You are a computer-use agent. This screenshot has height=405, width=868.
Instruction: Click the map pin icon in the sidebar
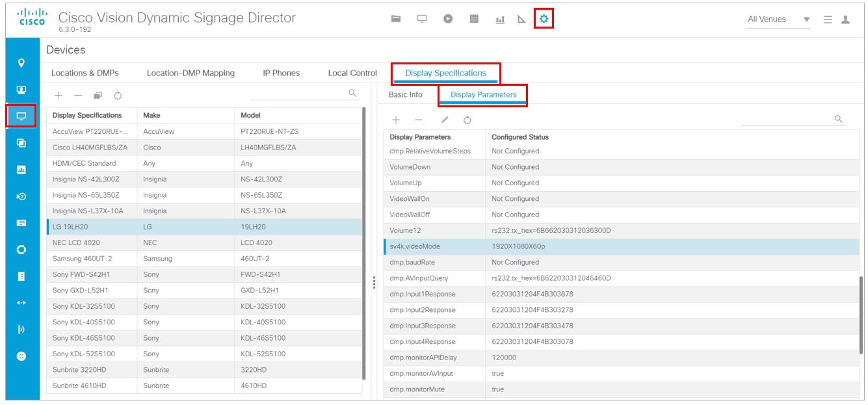tap(21, 63)
